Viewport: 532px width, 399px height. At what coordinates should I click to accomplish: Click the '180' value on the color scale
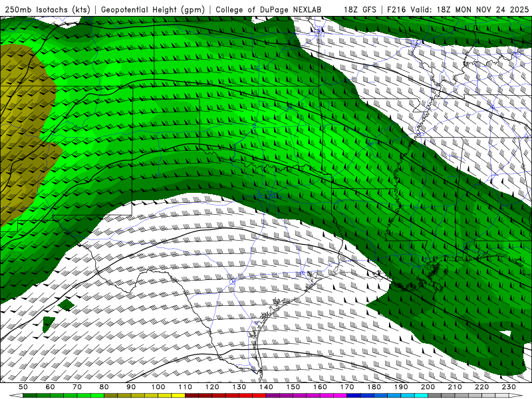[374, 387]
